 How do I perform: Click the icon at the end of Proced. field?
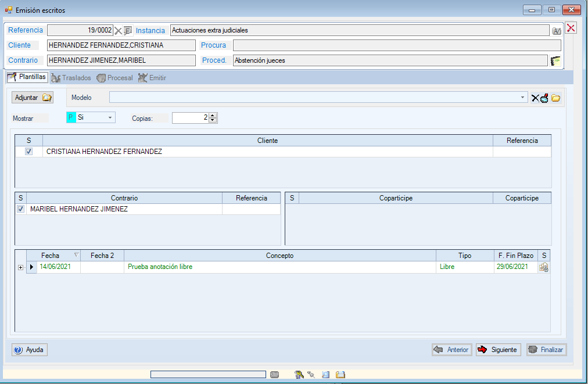pyautogui.click(x=555, y=60)
